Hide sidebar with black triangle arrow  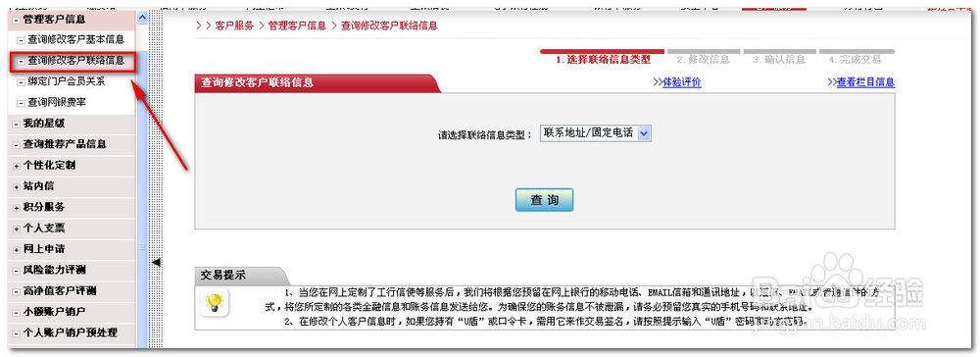(x=156, y=263)
